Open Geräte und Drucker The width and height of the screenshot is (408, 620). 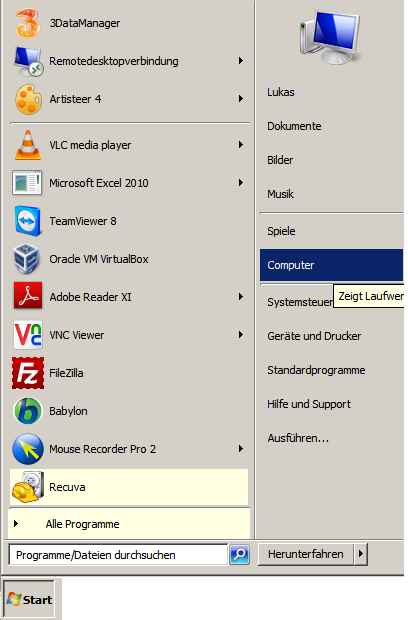(314, 336)
